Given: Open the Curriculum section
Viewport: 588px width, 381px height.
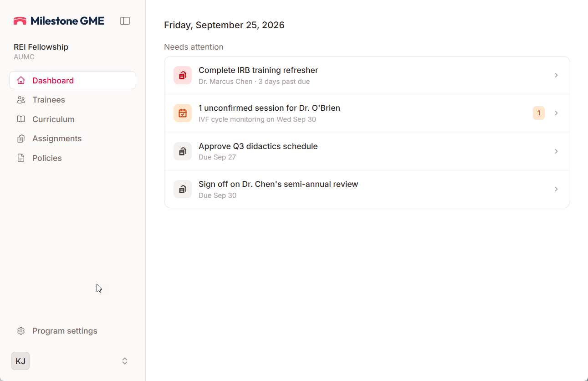Looking at the screenshot, I should point(72,119).
